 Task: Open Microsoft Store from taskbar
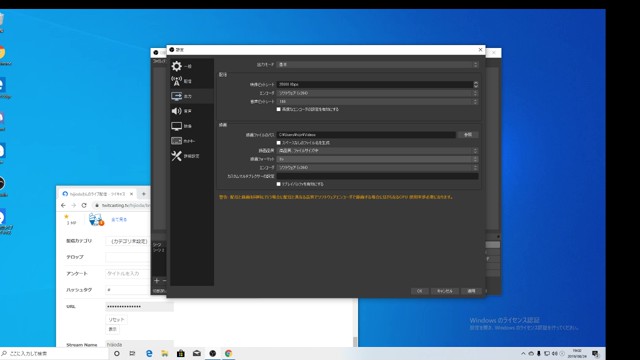tap(181, 353)
